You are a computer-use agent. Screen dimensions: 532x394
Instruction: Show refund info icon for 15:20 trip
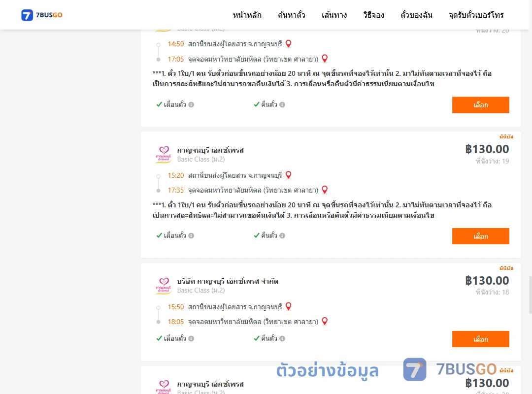coord(282,235)
